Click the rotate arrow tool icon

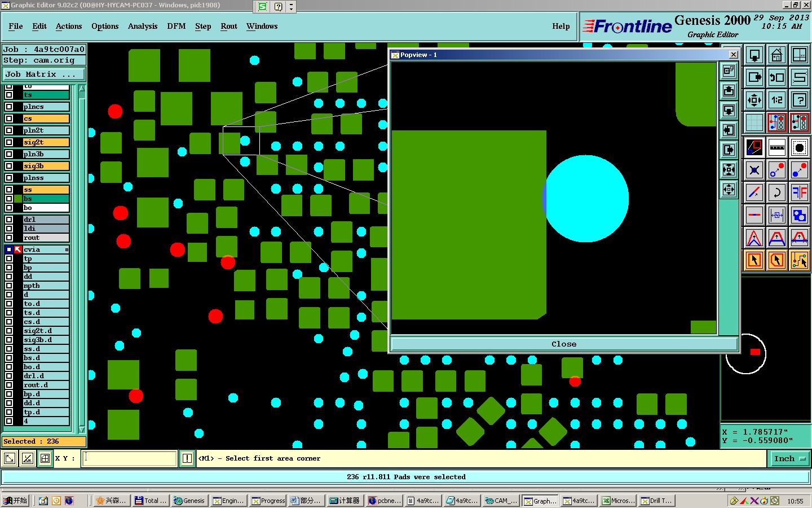pyautogui.click(x=777, y=192)
